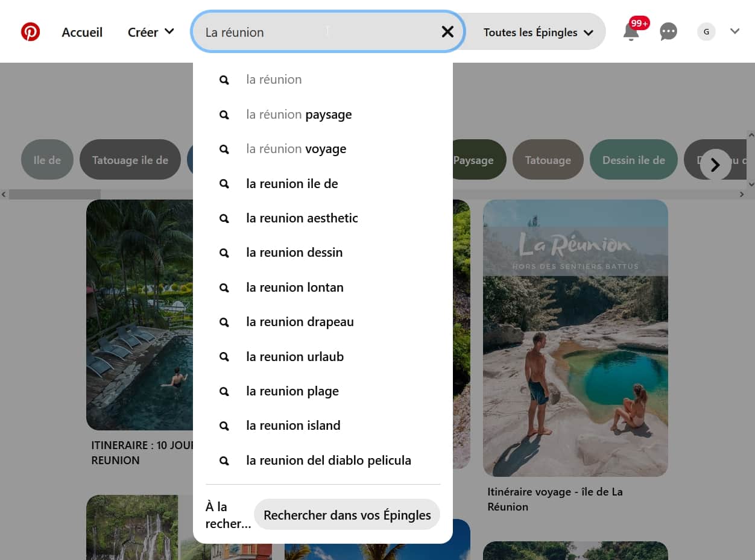
Task: Choose suggestion 'la reunion drapeau'
Action: coord(300,322)
